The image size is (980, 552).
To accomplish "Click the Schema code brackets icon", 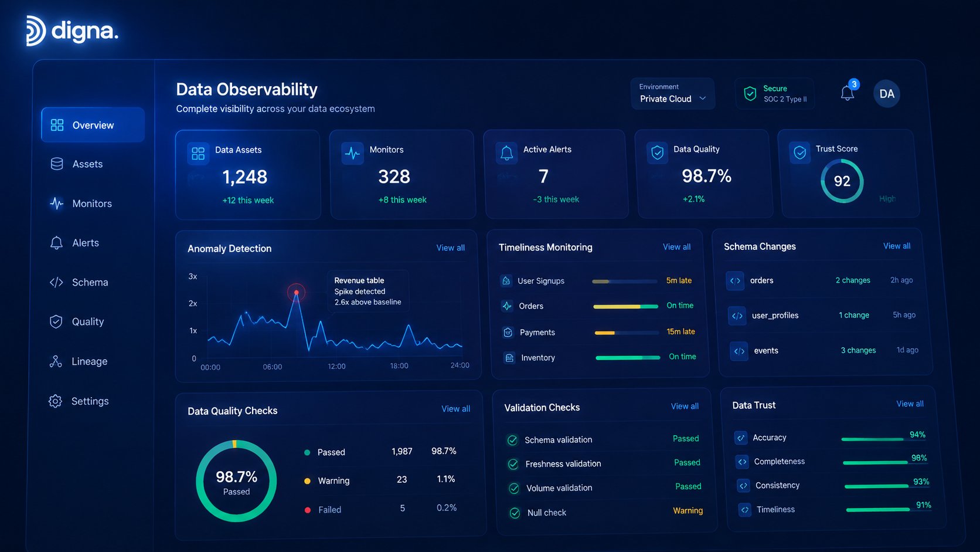I will pyautogui.click(x=56, y=282).
